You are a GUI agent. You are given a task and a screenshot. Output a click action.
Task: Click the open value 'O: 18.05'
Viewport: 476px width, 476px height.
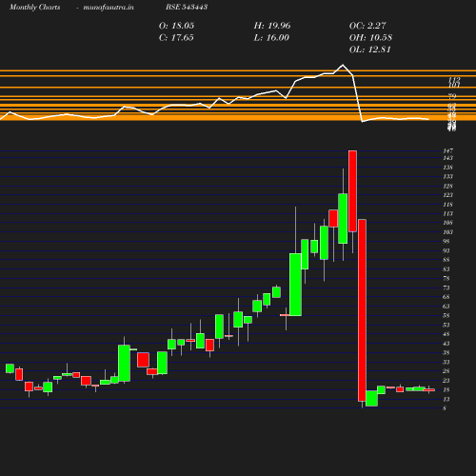(176, 26)
